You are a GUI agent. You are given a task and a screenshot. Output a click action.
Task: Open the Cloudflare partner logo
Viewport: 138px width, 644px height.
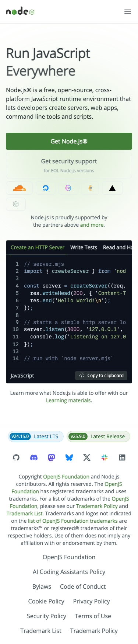[x=20, y=188]
